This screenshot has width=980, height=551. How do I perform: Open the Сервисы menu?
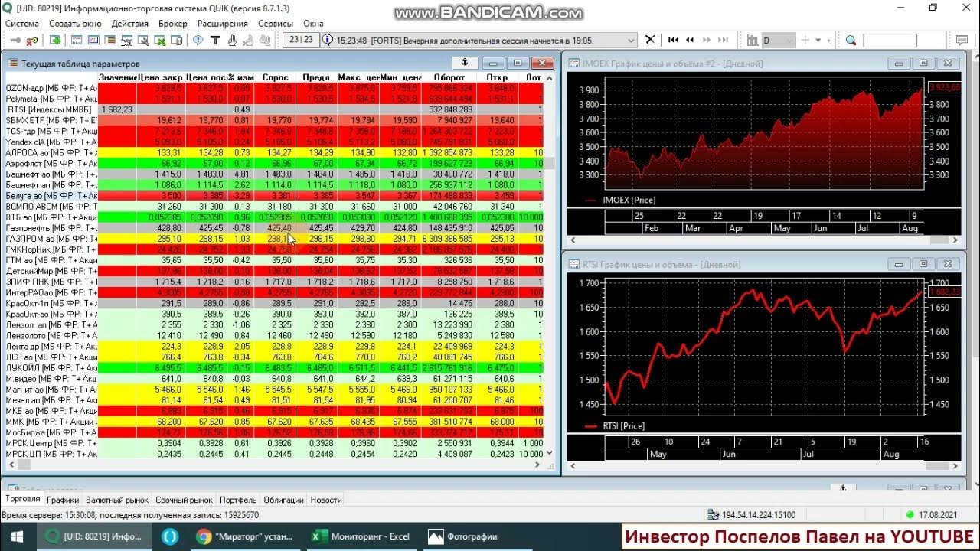(276, 24)
